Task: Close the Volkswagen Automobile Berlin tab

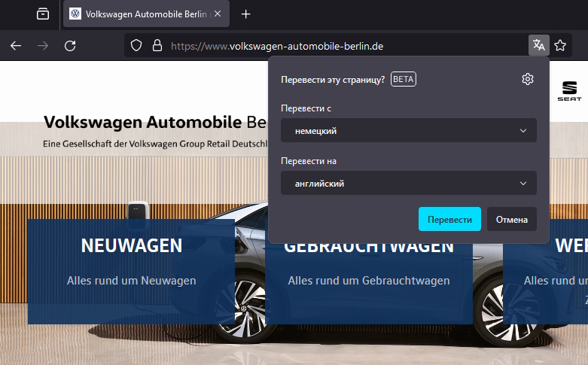Action: pos(218,14)
